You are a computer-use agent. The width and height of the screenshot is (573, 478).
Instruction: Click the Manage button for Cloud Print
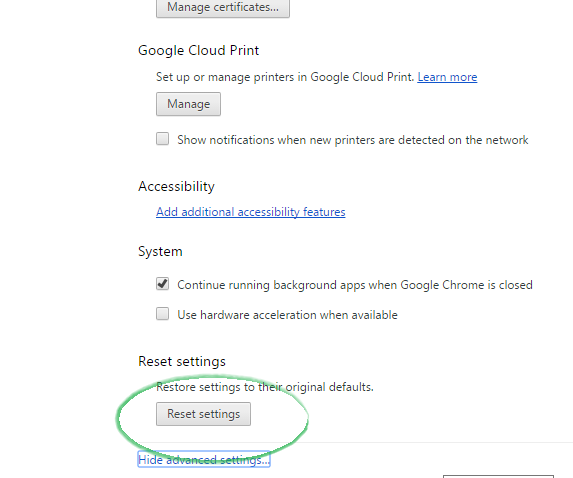click(x=189, y=104)
